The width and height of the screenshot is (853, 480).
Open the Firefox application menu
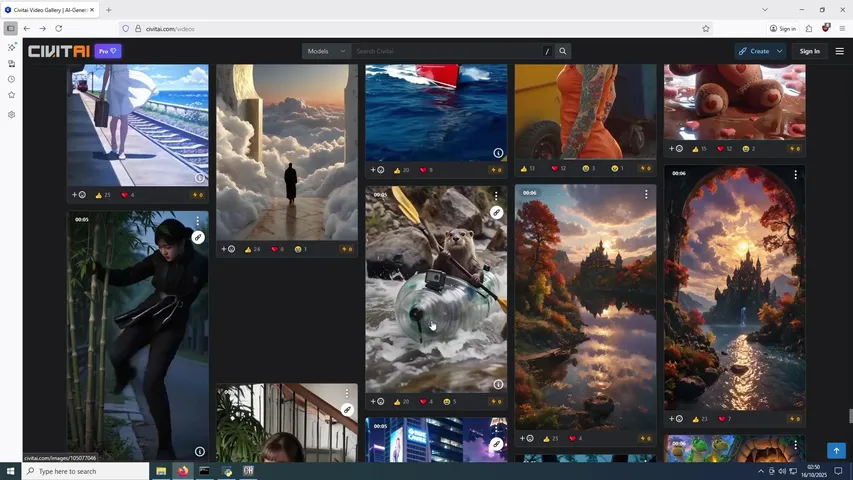point(842,28)
